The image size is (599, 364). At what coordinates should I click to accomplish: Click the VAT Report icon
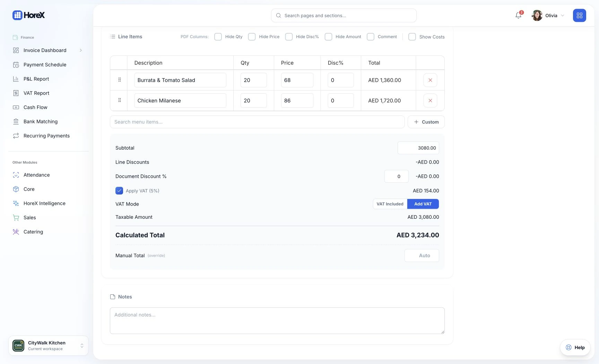16,93
